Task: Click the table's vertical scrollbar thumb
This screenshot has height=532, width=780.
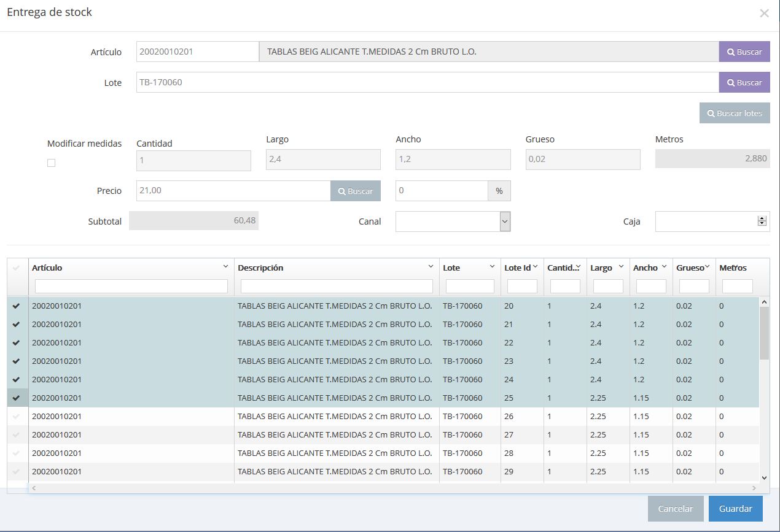Action: [x=764, y=333]
